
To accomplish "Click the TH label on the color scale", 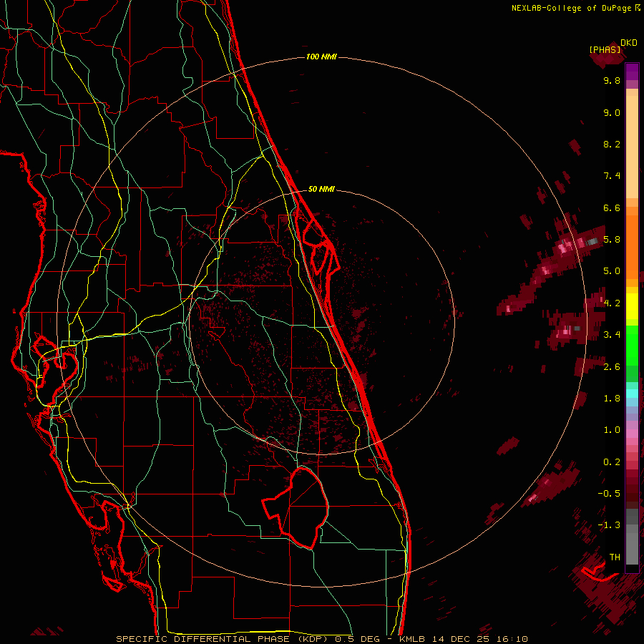I will [x=615, y=557].
